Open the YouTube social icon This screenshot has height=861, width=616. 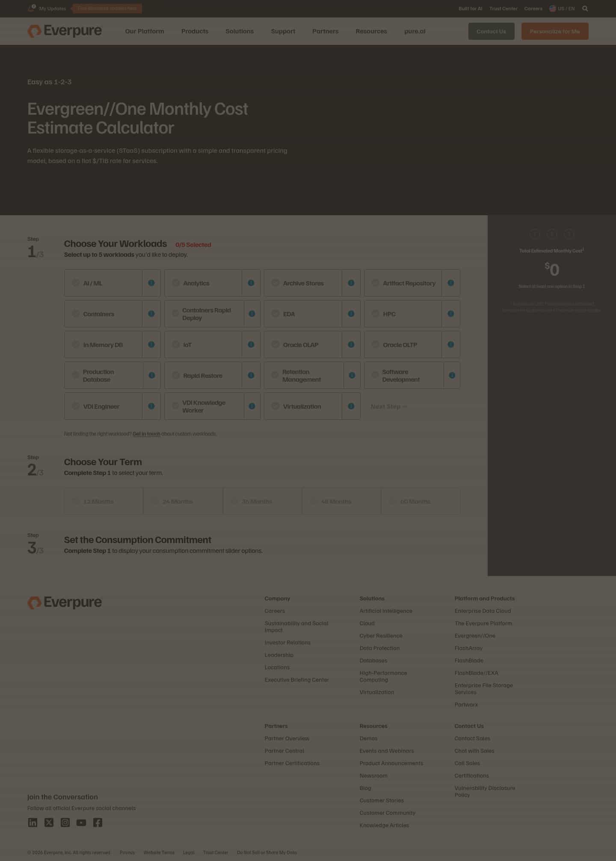pos(81,822)
